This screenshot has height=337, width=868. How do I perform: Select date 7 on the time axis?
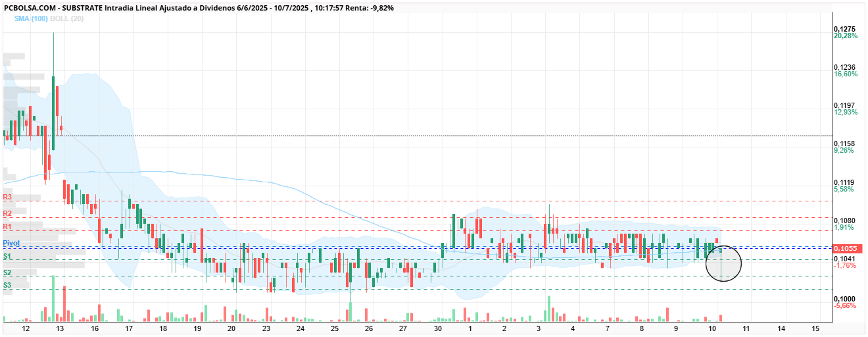pyautogui.click(x=607, y=328)
